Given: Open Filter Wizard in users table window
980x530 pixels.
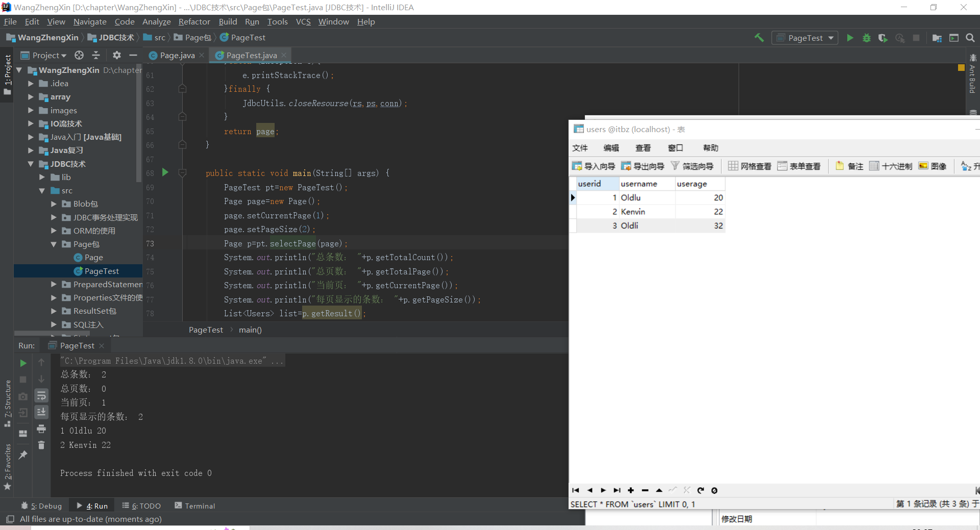Looking at the screenshot, I should point(692,166).
